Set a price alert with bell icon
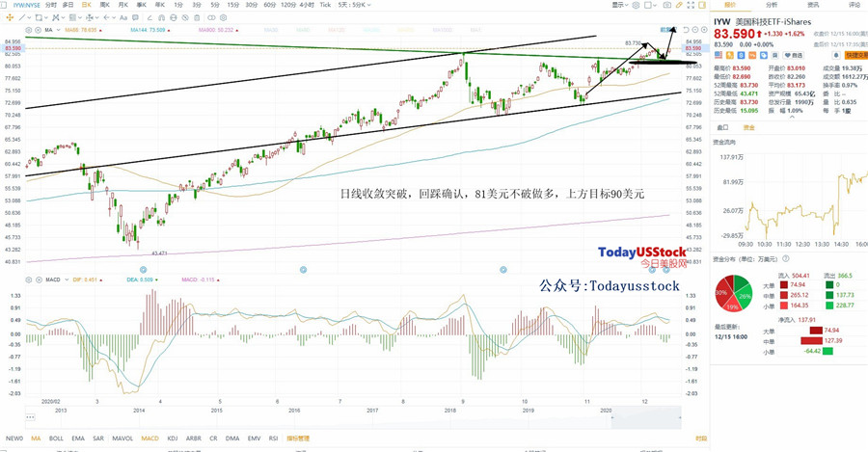Viewport: 868px width, 452px height. [x=836, y=55]
